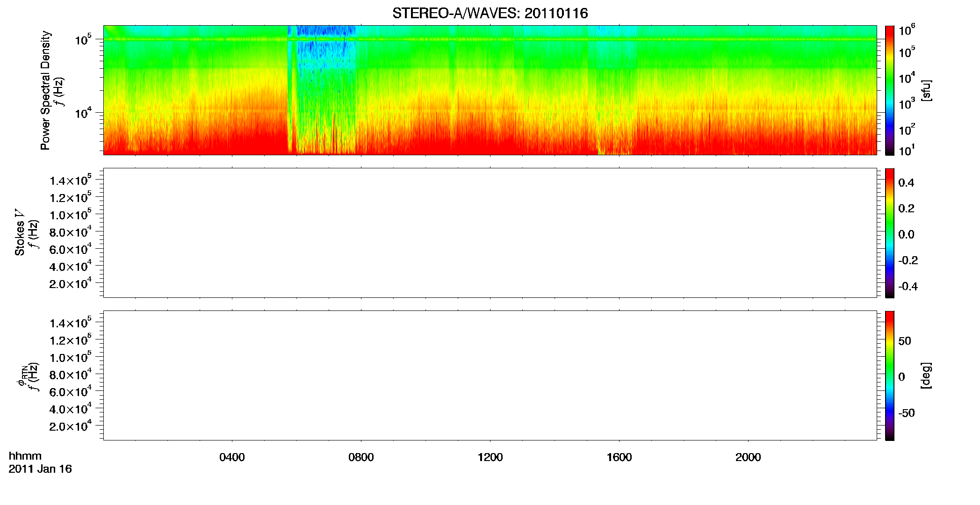Click the 2011 Jan 16 date label

point(40,469)
